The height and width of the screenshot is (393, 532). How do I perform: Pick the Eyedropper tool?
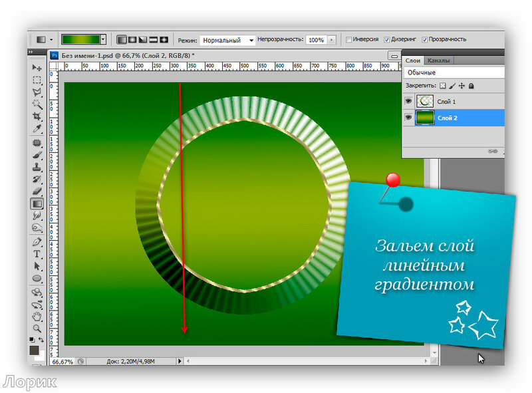37,127
